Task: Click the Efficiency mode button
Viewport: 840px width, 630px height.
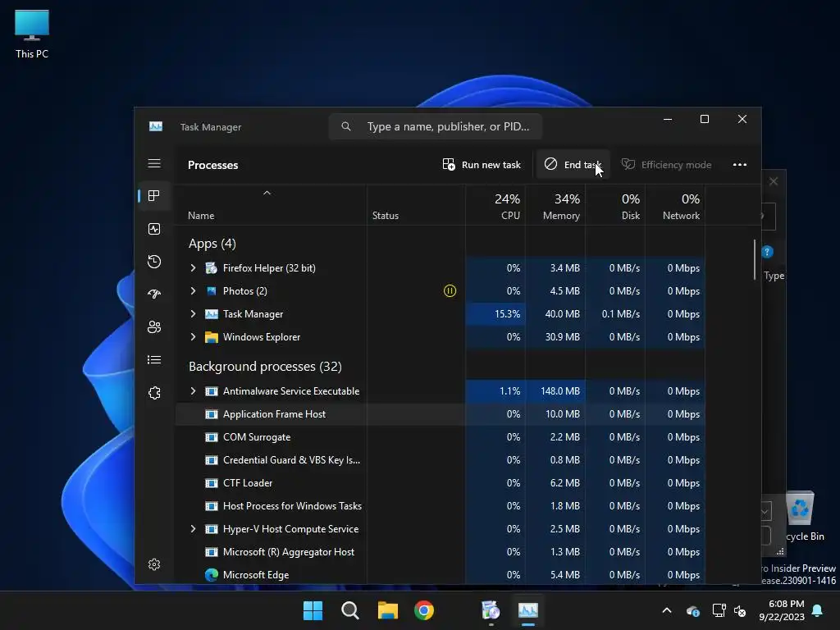Action: [666, 165]
